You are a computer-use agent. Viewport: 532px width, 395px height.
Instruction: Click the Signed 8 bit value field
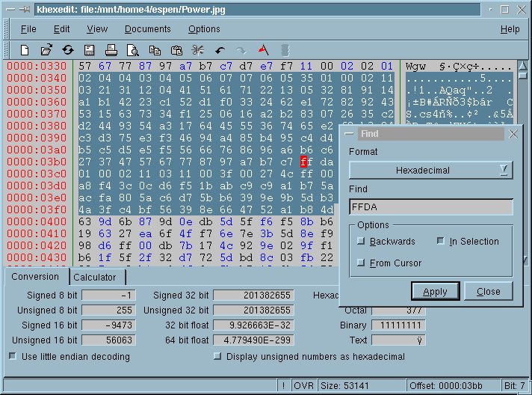(108, 296)
